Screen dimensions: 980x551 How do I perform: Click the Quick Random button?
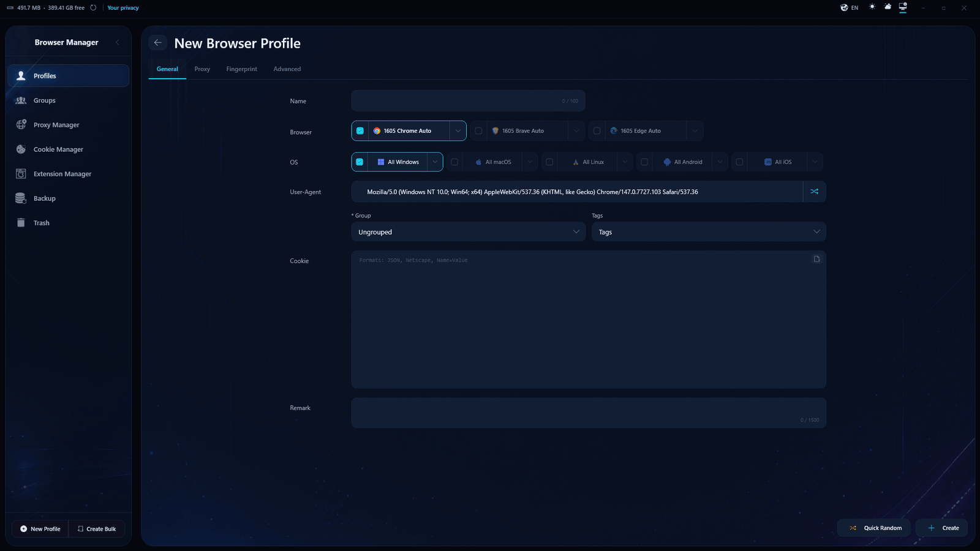[x=874, y=528]
